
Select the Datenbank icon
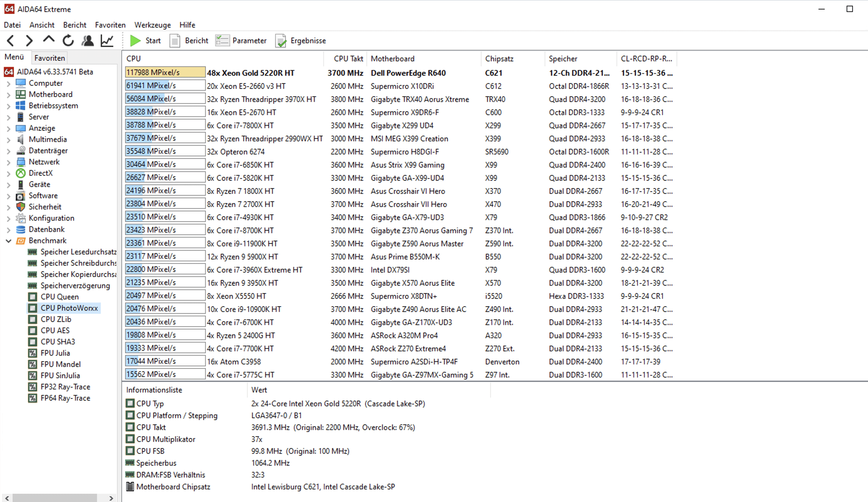[21, 229]
